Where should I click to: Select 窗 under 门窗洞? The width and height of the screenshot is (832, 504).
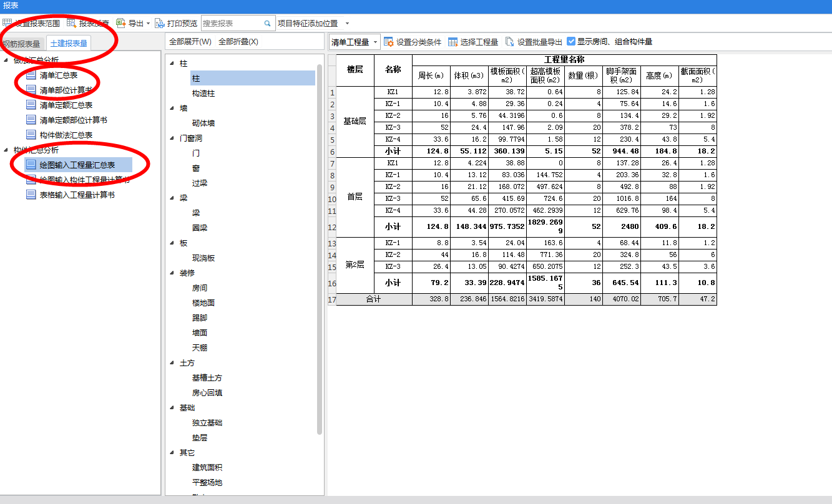(x=196, y=168)
